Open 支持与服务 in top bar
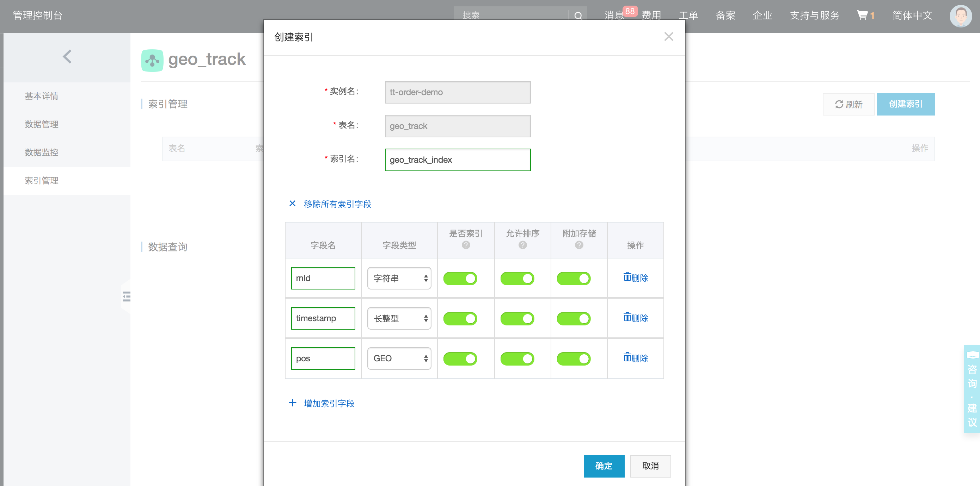The width and height of the screenshot is (980, 486). coord(815,15)
